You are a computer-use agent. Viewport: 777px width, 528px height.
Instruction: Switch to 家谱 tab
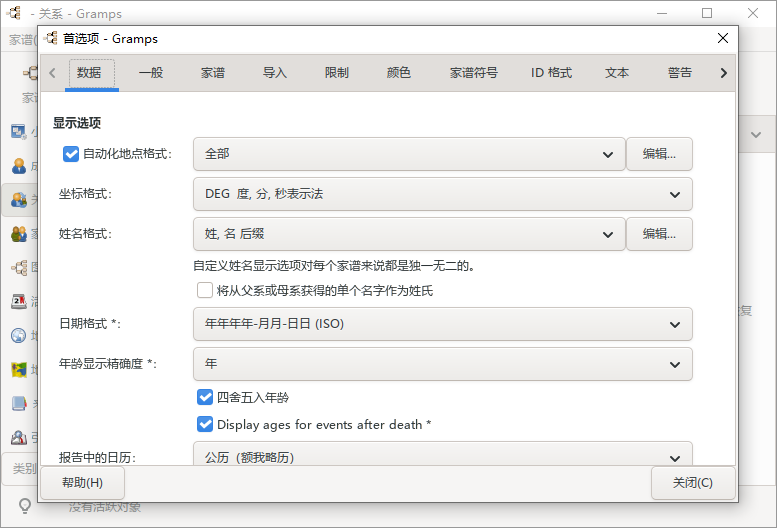[213, 73]
